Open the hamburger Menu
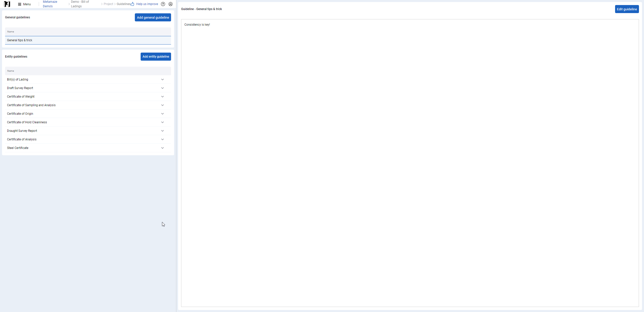Viewport: 644px width, 312px height. click(x=24, y=4)
